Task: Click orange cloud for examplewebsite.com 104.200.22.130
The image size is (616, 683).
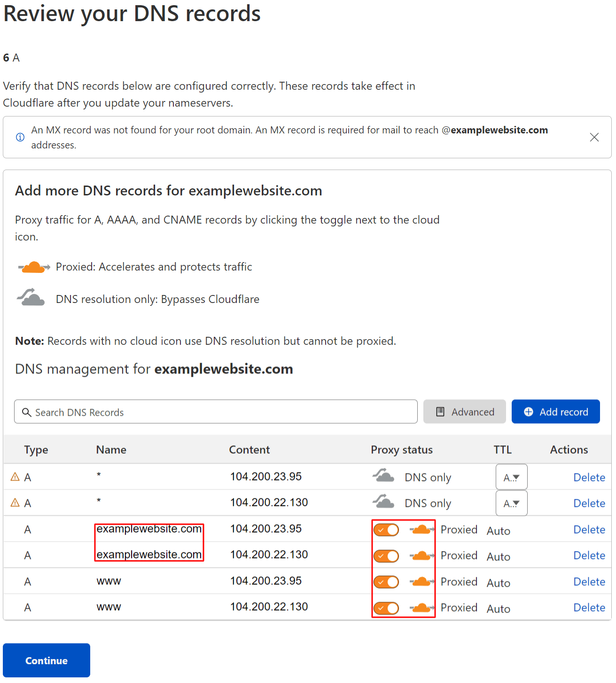Action: coord(421,556)
